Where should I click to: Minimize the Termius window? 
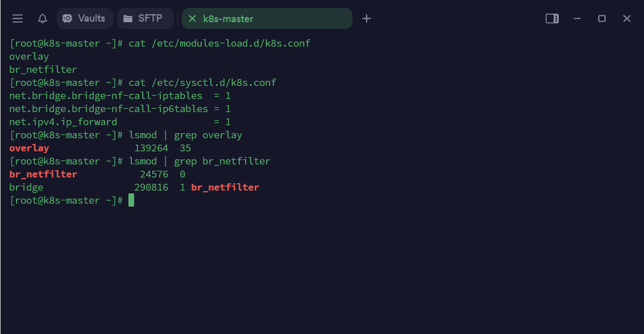[577, 19]
